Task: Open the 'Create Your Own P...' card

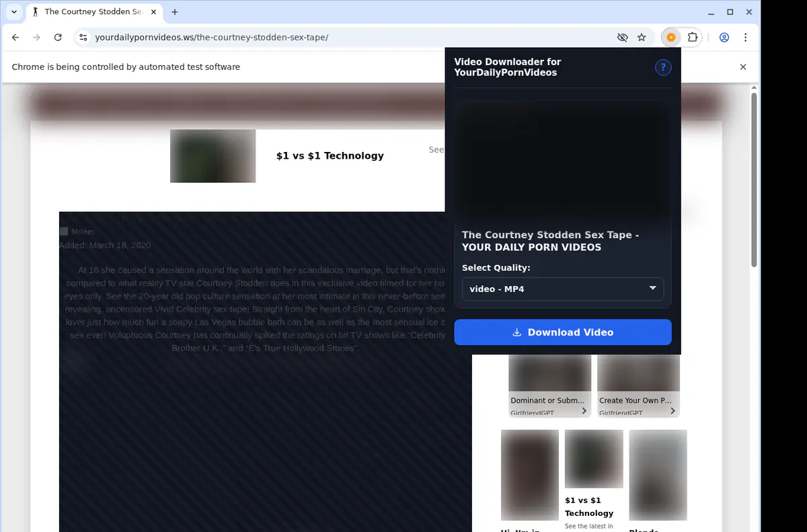Action: [638, 385]
